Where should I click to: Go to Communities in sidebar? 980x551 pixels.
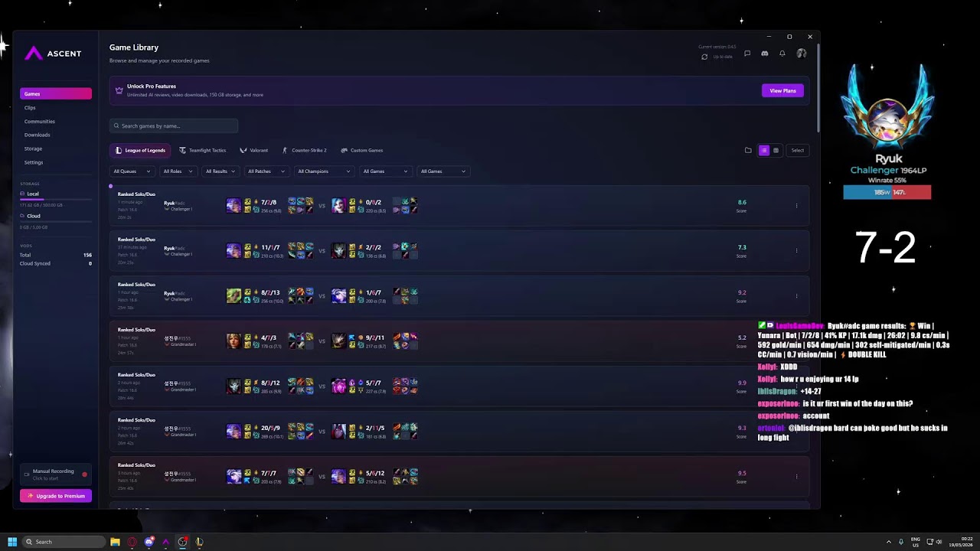click(x=40, y=122)
